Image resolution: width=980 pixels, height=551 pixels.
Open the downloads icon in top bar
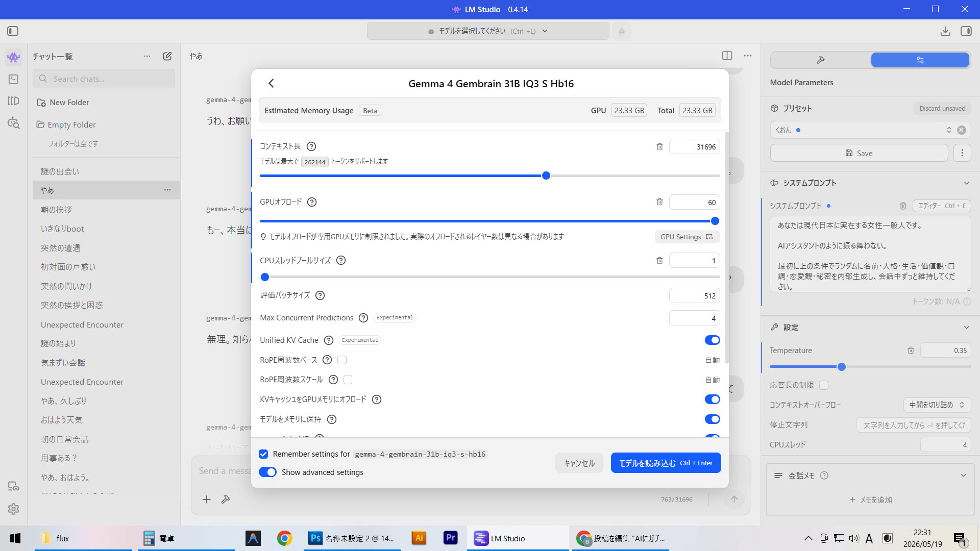coord(945,31)
